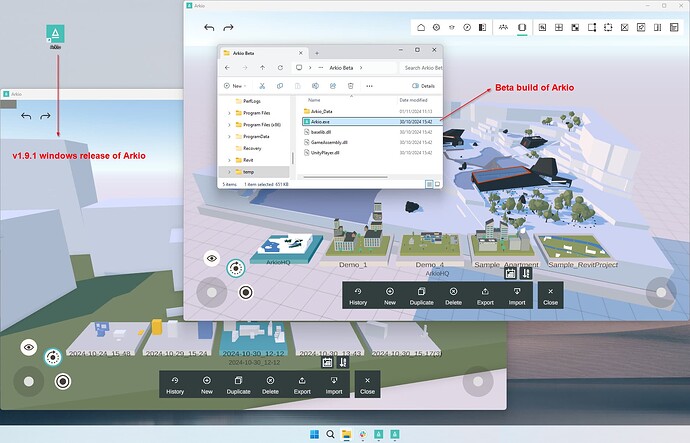Click the Delete trash icon in File Explorer
The height and width of the screenshot is (443, 690).
point(351,86)
